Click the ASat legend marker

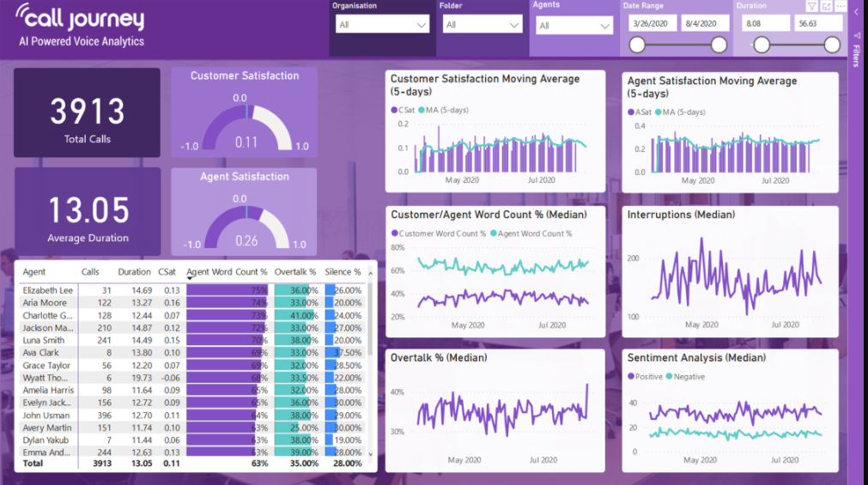(x=631, y=112)
